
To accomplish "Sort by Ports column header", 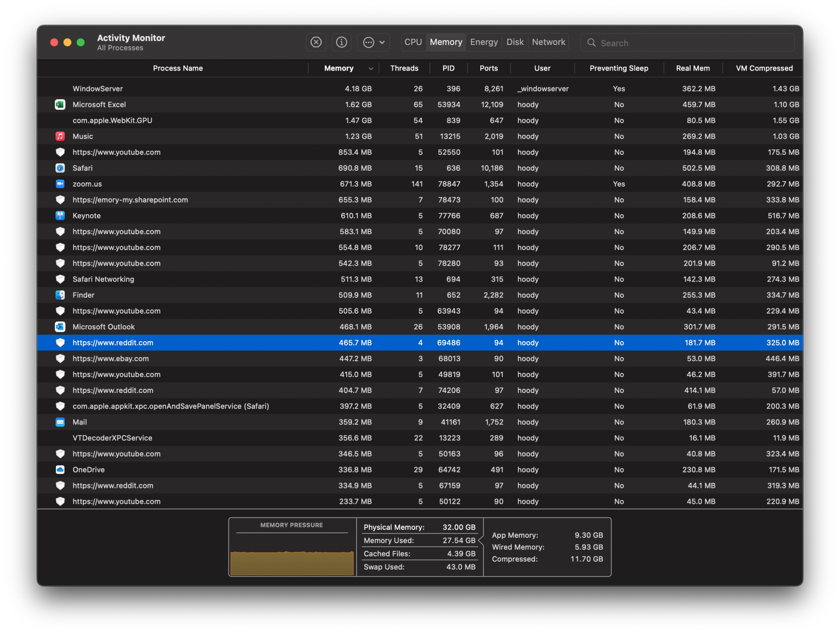I will click(488, 68).
